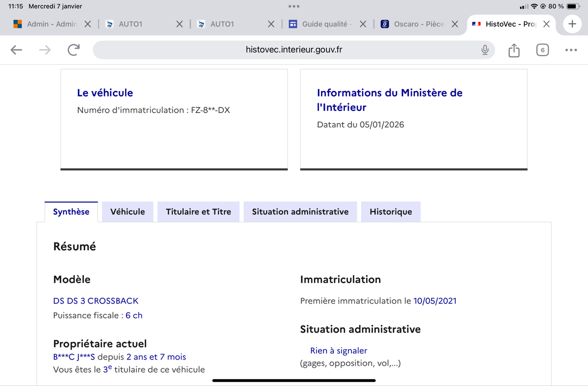This screenshot has height=386, width=588.
Task: Tap the browser back arrow
Action: point(17,50)
